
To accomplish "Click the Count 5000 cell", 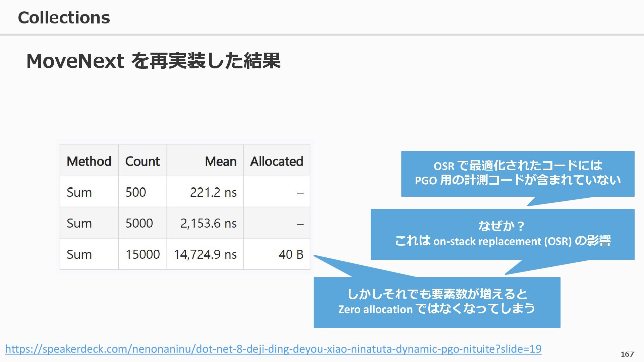I will pos(139,223).
